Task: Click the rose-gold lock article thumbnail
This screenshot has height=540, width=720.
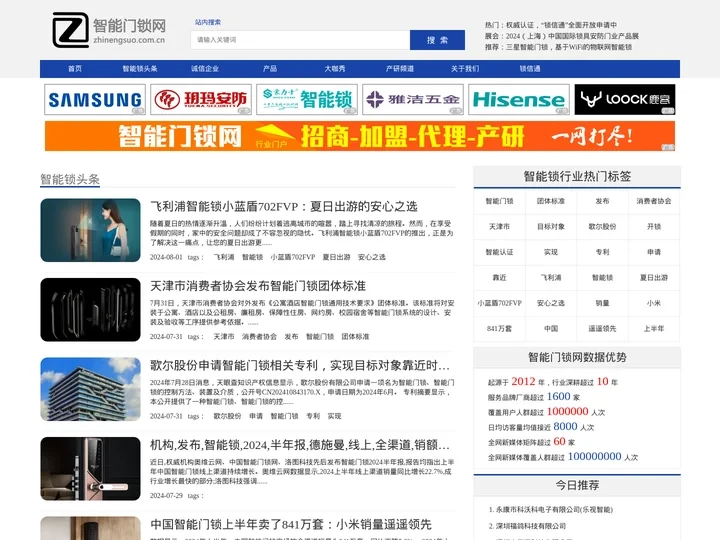Action: tap(90, 468)
